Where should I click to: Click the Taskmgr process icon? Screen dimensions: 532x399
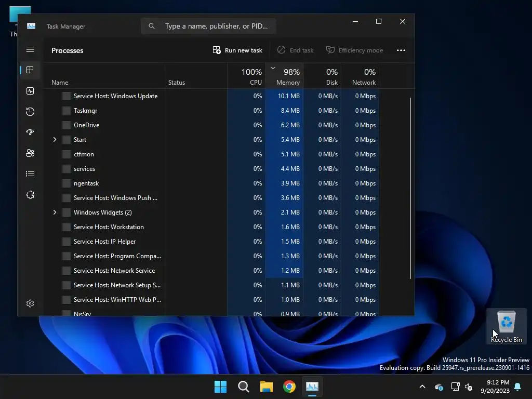tap(66, 111)
